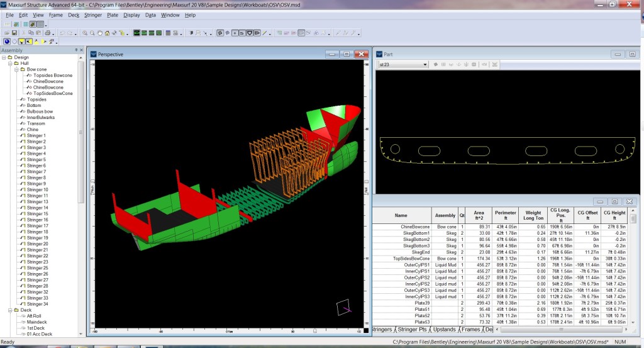Switch to the Frames tab
The image size is (644, 348).
click(x=470, y=330)
